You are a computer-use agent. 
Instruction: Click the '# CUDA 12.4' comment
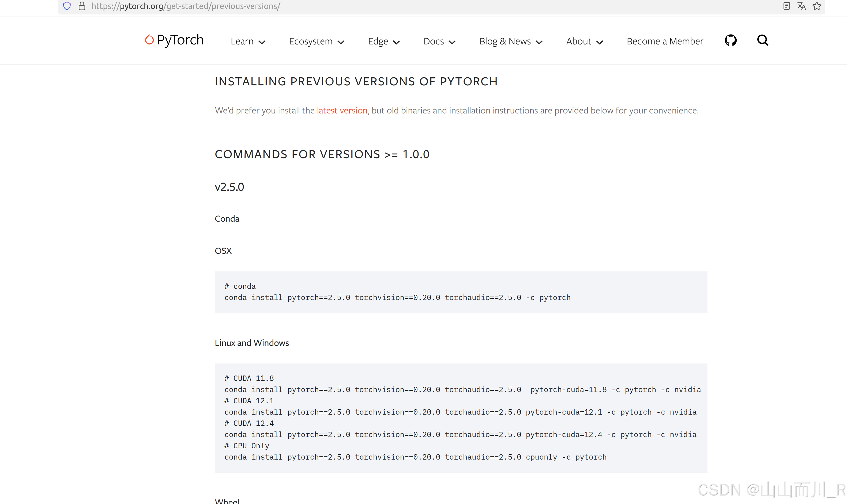pyautogui.click(x=249, y=423)
